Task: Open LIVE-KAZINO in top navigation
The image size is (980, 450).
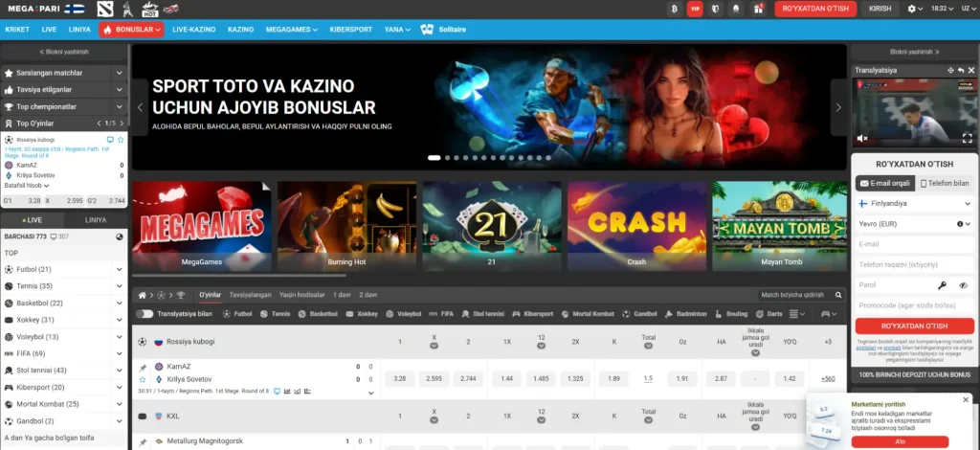Action: 193,30
